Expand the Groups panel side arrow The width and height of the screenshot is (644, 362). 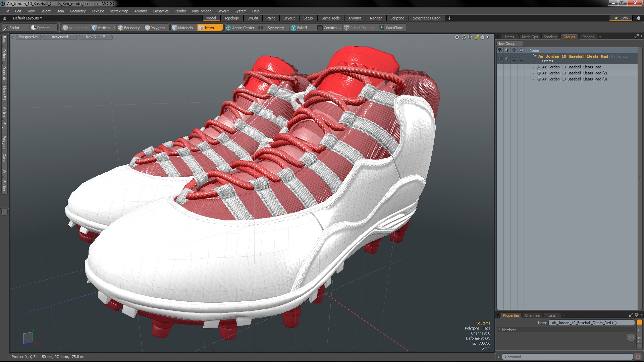click(641, 36)
